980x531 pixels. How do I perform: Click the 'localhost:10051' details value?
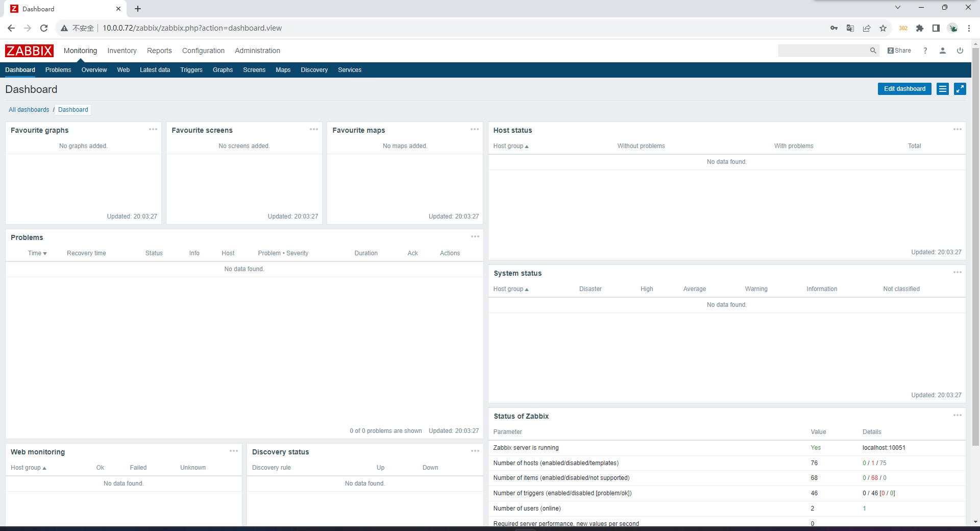coord(884,448)
